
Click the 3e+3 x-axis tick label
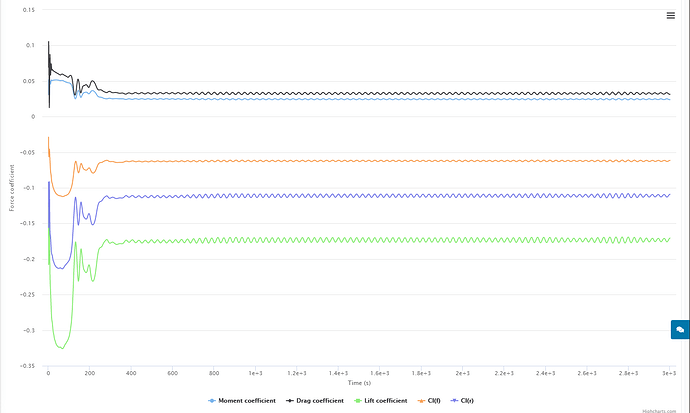click(669, 373)
